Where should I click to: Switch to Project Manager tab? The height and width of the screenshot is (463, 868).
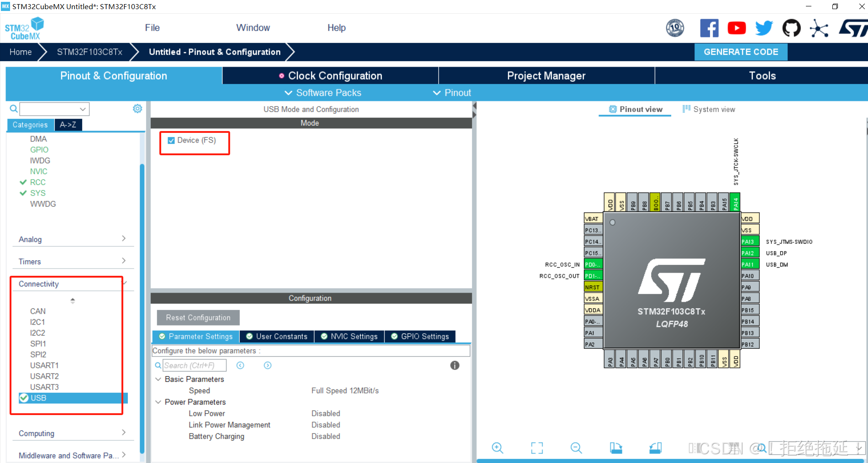547,76
